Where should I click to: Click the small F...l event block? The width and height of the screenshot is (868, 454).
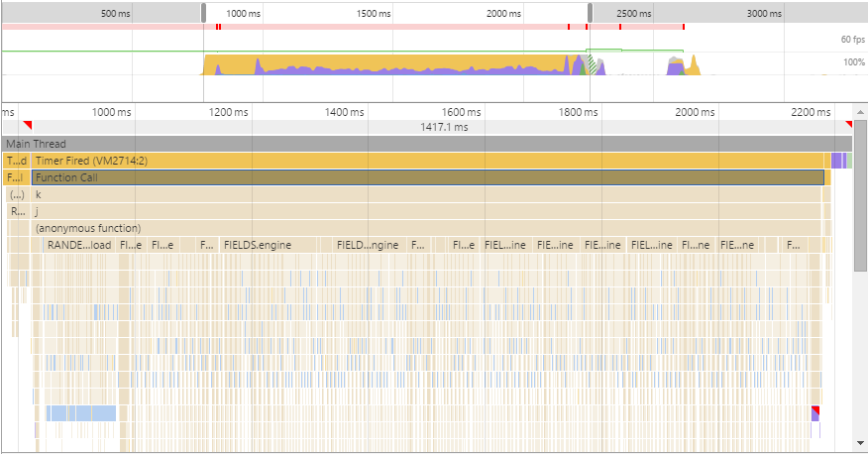(17, 177)
